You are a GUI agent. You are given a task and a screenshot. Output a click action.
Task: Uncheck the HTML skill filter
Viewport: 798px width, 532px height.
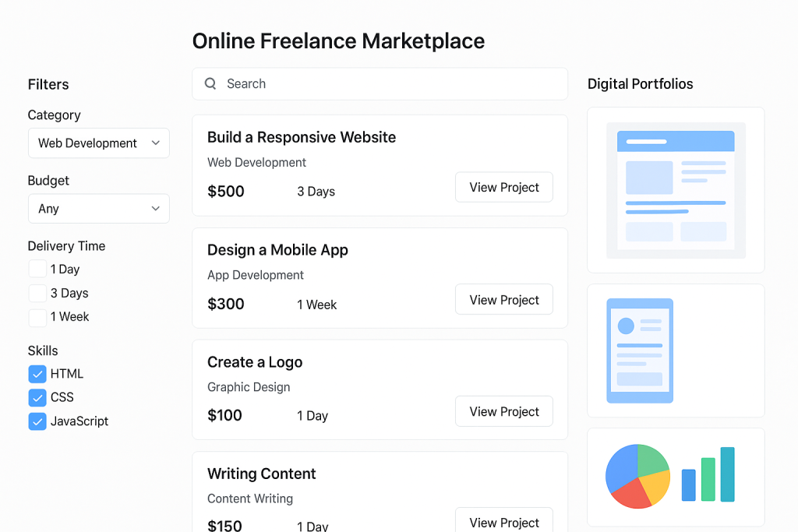click(x=37, y=374)
